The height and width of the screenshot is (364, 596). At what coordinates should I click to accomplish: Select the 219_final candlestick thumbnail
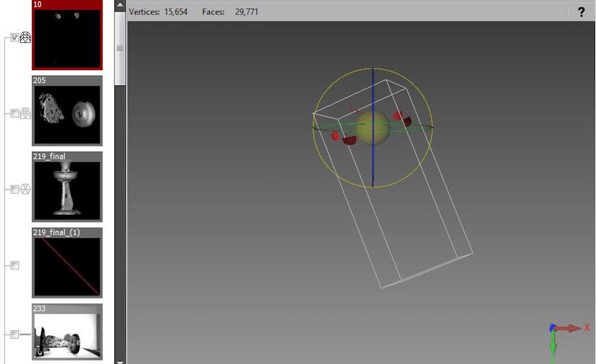(67, 190)
